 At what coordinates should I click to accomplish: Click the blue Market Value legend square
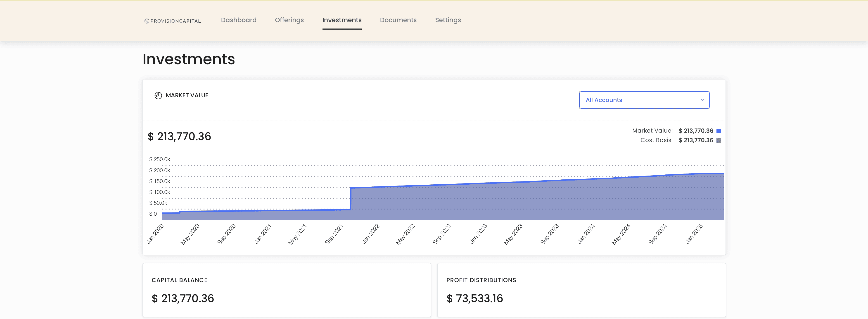pos(718,131)
